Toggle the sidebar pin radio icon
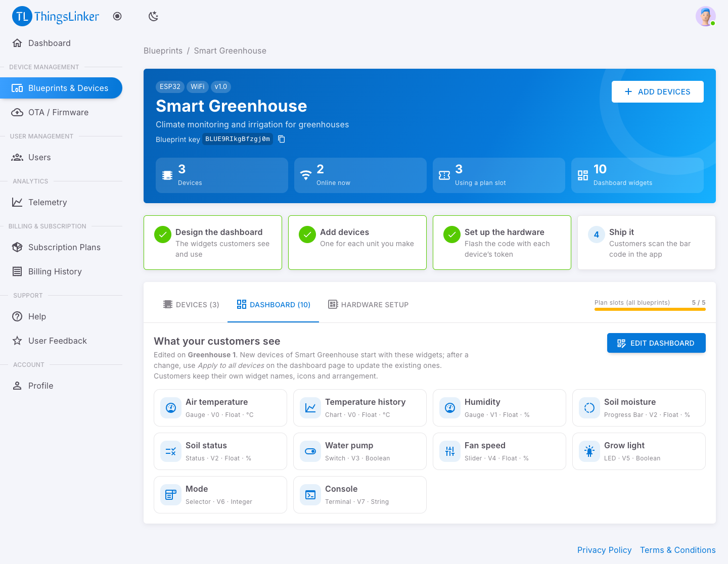 pos(117,16)
